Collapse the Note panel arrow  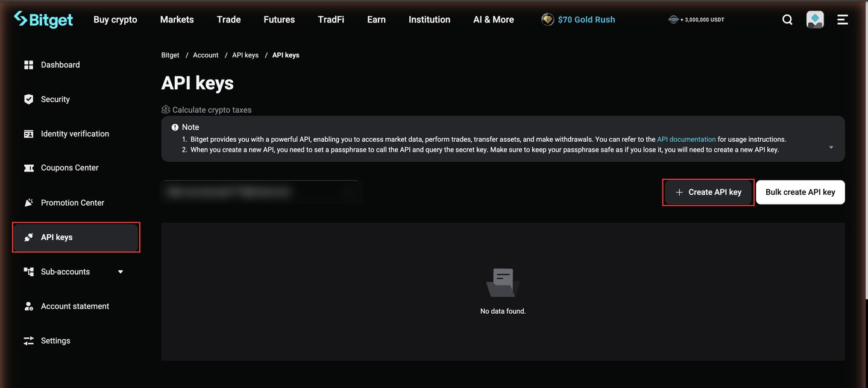pyautogui.click(x=831, y=147)
